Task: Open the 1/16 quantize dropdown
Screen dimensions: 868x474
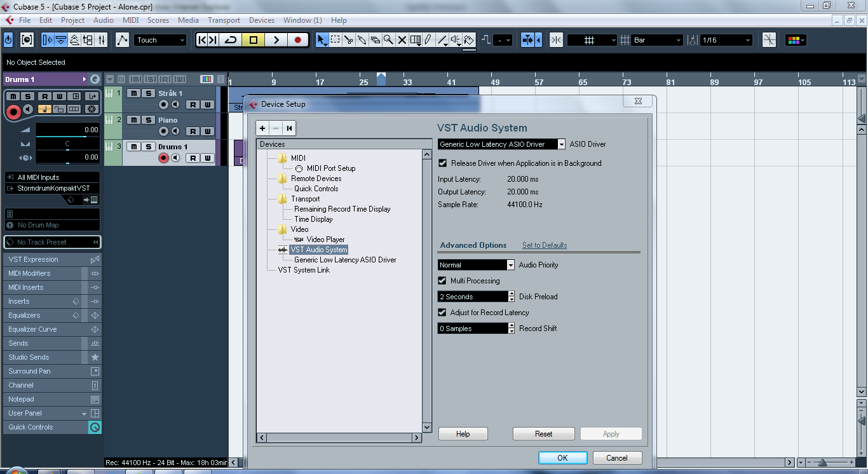Action: pyautogui.click(x=747, y=40)
